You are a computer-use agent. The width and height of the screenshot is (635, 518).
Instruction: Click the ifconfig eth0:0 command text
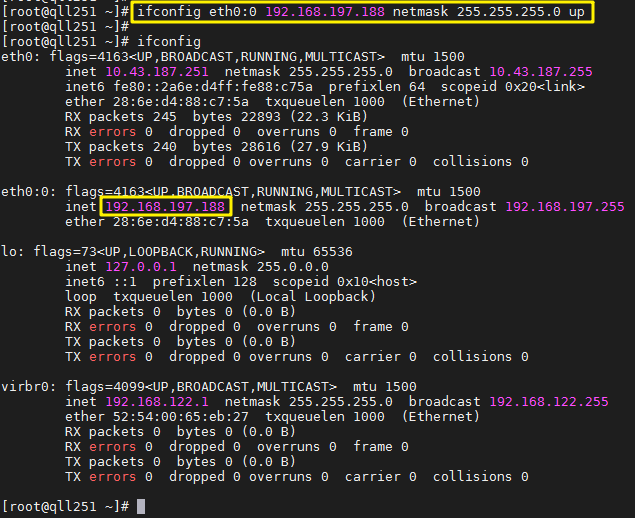pos(361,12)
